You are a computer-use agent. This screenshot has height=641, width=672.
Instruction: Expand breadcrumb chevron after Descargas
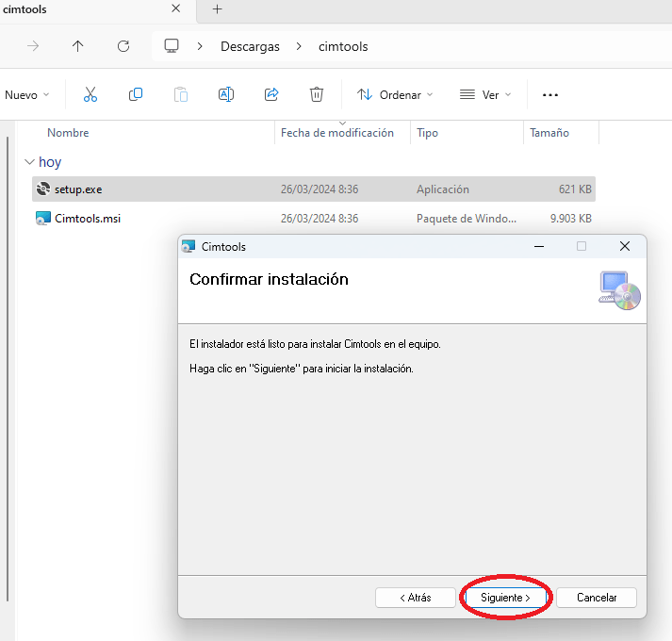click(x=299, y=46)
